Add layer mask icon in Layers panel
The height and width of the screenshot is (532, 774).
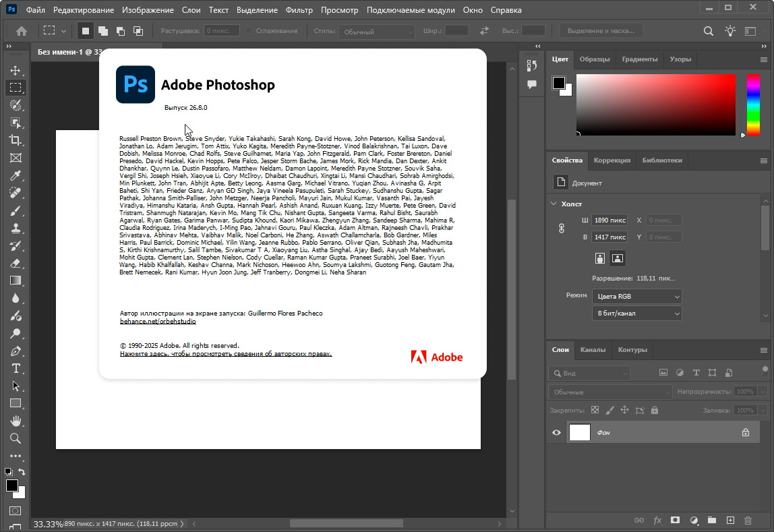[675, 520]
